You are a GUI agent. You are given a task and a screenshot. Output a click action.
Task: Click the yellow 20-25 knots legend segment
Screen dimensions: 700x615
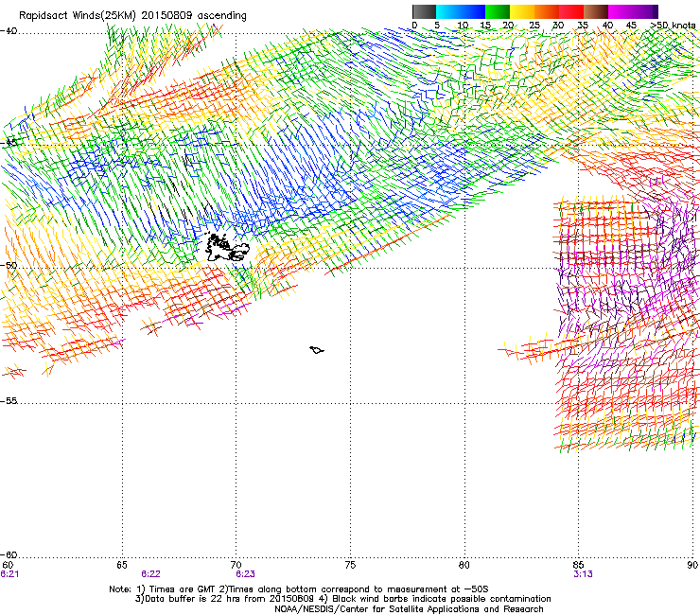[x=522, y=11]
